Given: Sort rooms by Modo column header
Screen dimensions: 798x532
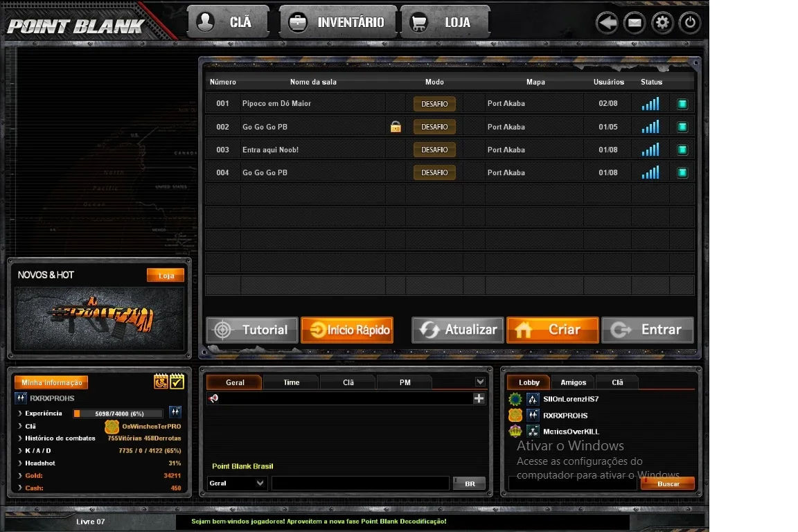Looking at the screenshot, I should pos(434,82).
